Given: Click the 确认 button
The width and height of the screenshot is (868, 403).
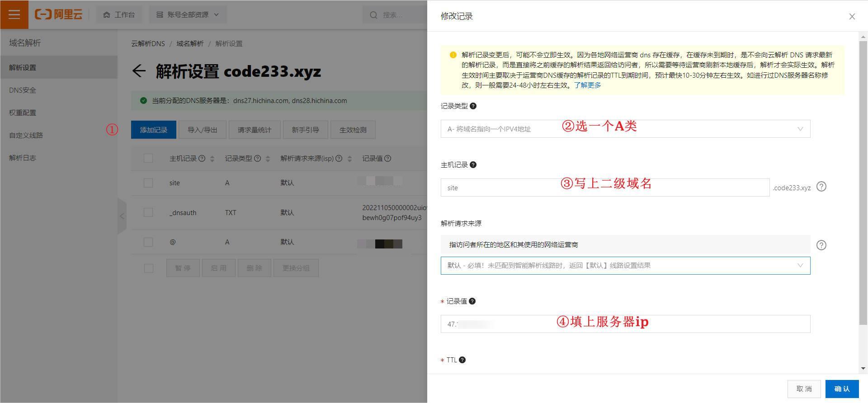Looking at the screenshot, I should pos(842,389).
